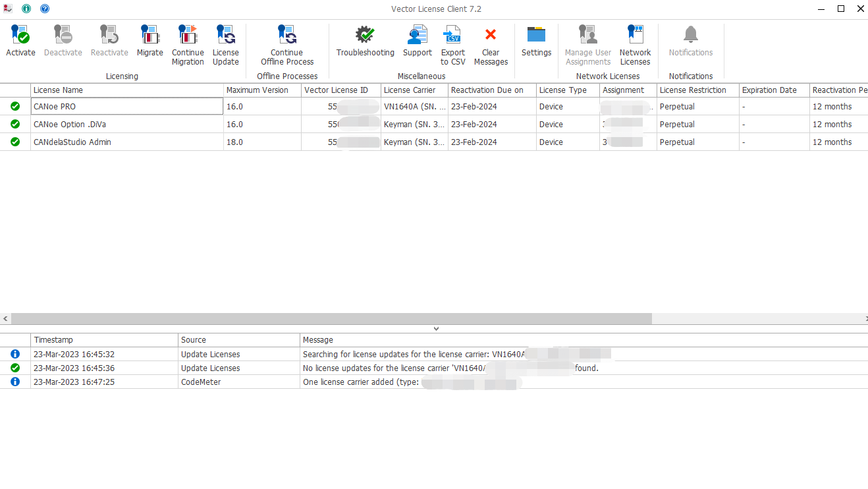Click the info icon for the CodeMeter message

(x=15, y=382)
